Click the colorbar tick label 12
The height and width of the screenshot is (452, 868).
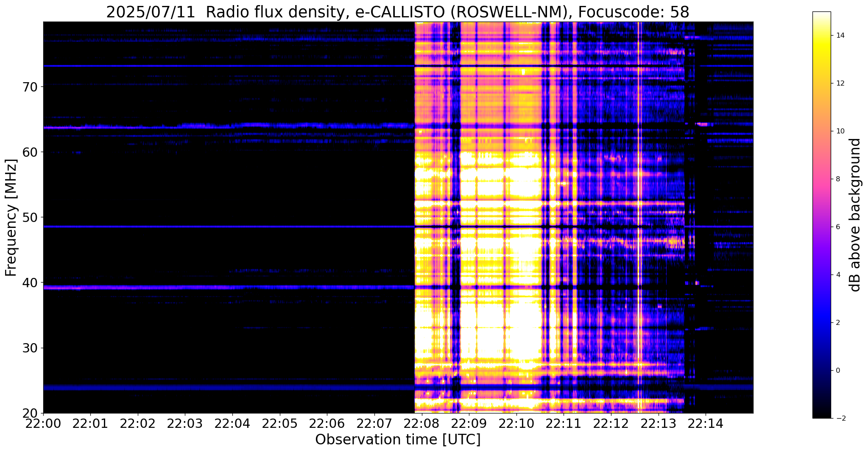[x=839, y=83]
